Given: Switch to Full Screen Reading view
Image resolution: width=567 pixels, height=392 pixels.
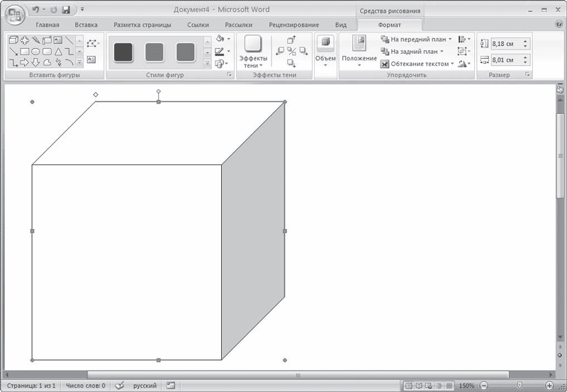Looking at the screenshot, I should (x=419, y=386).
